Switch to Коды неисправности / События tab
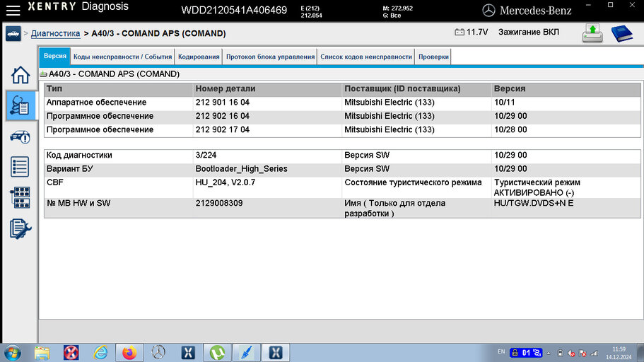 [122, 57]
